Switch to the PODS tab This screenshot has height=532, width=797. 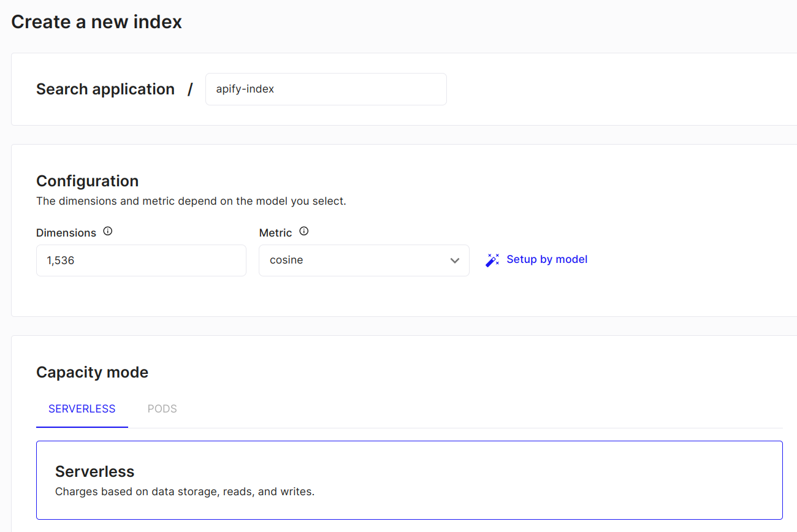click(x=162, y=408)
